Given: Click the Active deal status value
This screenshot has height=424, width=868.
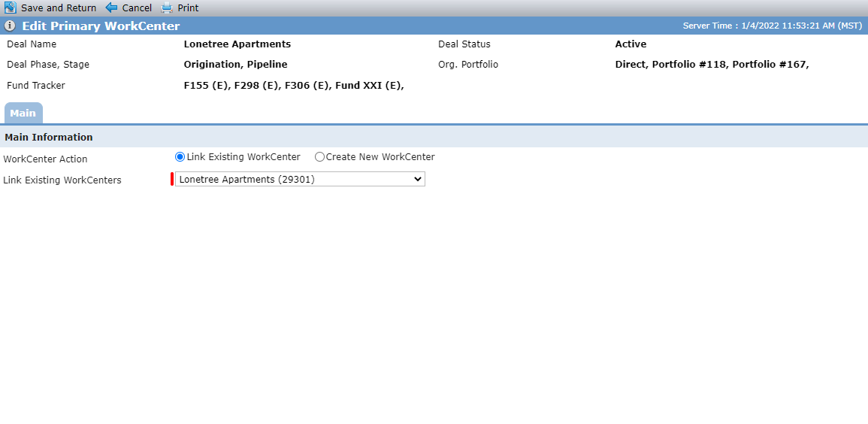Looking at the screenshot, I should [631, 44].
